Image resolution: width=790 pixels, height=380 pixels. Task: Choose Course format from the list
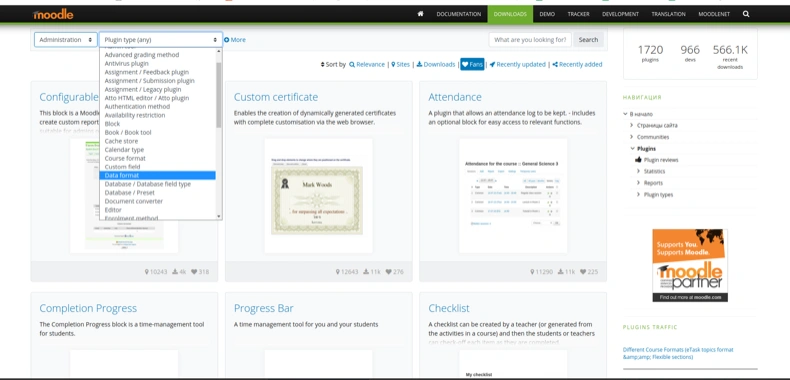(x=158, y=158)
